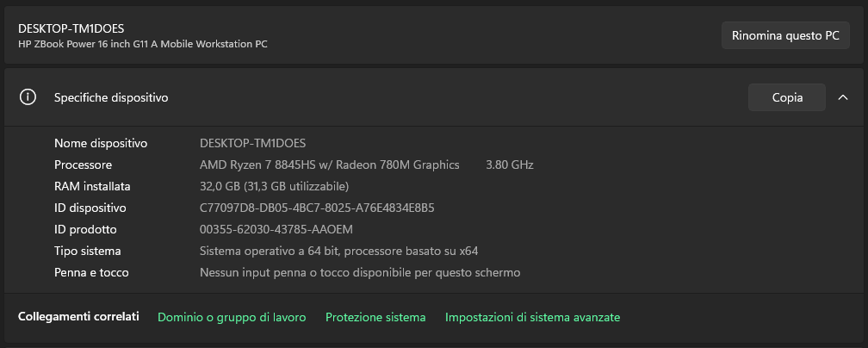Click the Processore row label

point(83,165)
